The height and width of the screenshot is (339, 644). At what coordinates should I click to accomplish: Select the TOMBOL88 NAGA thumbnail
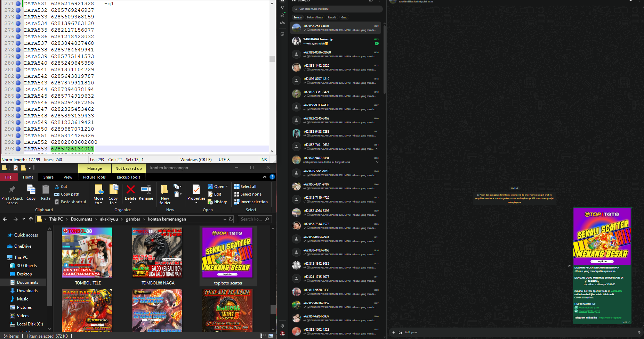click(x=158, y=253)
